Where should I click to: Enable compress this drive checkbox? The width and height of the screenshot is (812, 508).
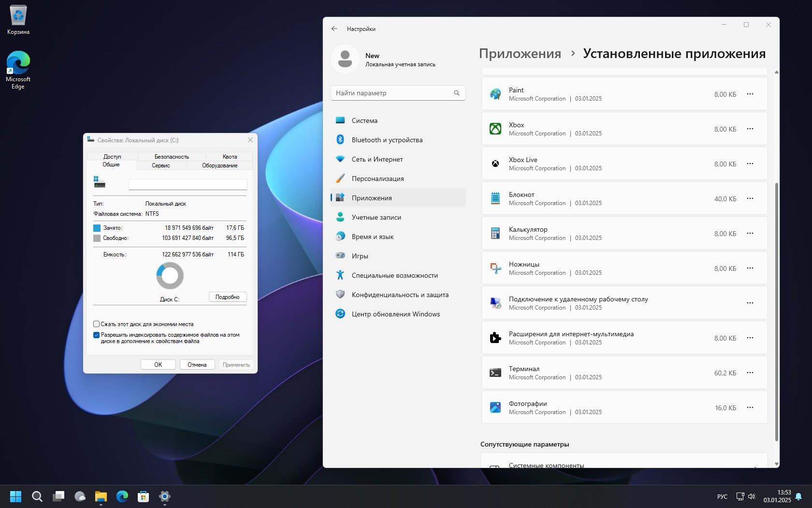click(x=96, y=324)
